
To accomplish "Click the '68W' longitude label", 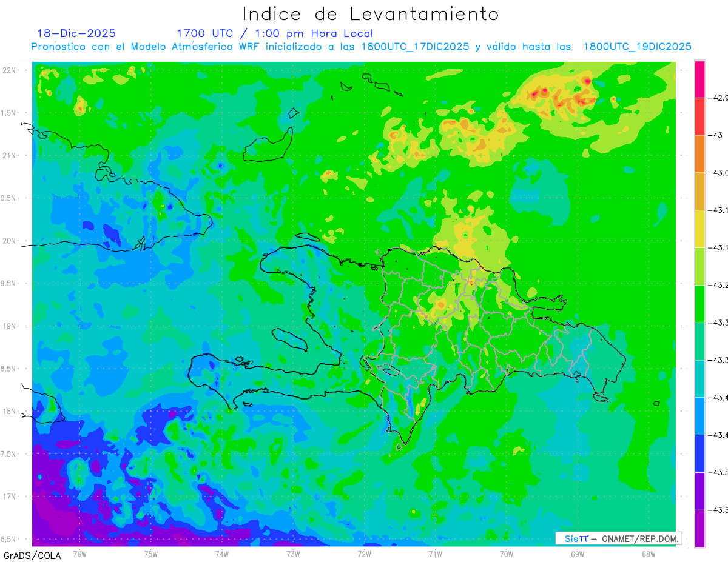I will click(649, 554).
